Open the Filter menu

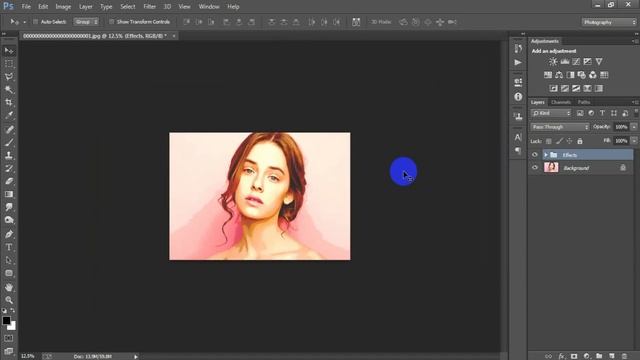click(x=149, y=7)
